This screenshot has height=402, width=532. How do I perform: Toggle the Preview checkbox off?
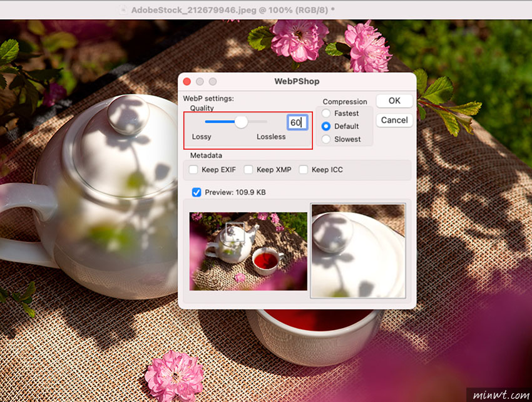197,192
